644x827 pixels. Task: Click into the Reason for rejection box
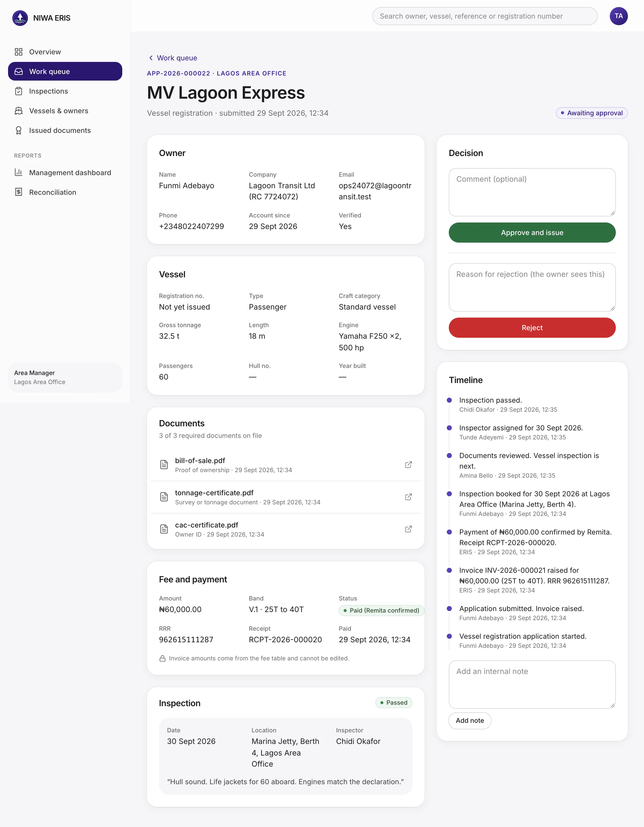coord(532,287)
